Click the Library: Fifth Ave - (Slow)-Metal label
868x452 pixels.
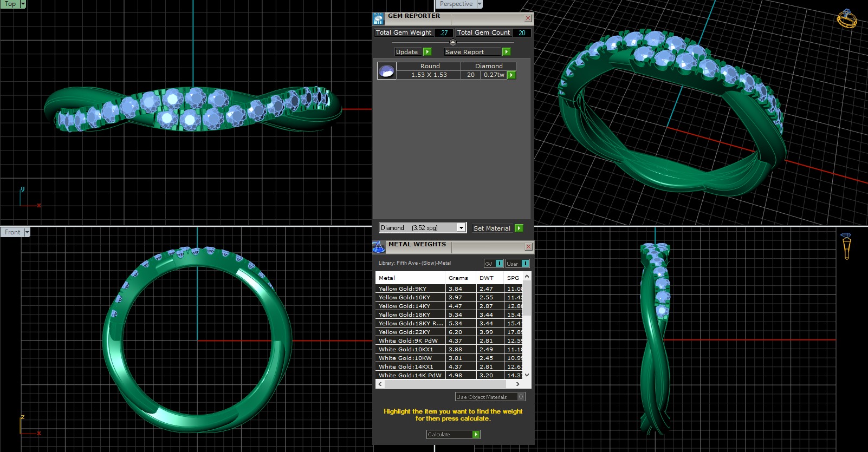(x=414, y=263)
